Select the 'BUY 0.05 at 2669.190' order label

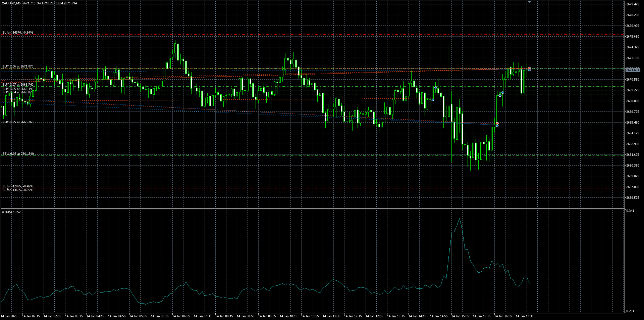18,89
